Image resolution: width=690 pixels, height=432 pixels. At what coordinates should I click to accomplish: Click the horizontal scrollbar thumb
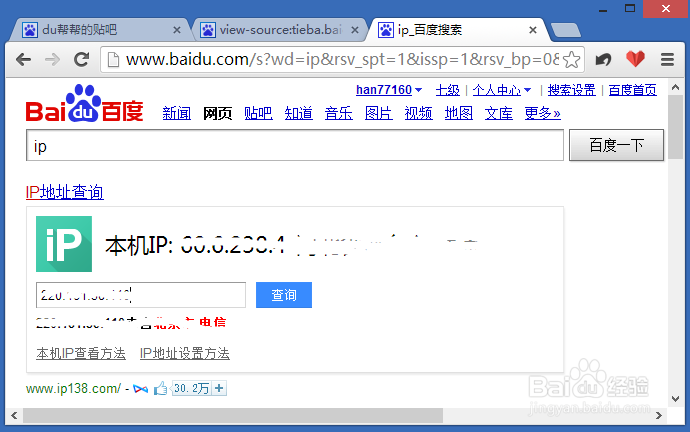pos(233,415)
